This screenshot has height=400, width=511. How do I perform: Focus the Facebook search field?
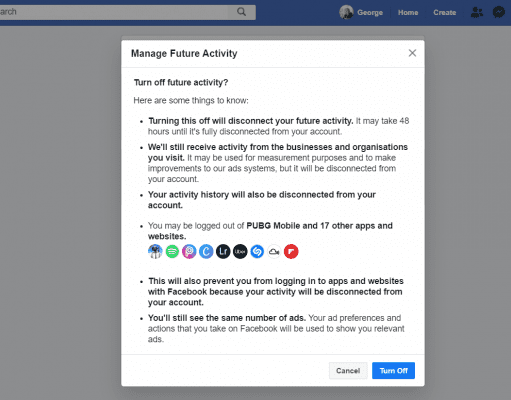coord(113,12)
